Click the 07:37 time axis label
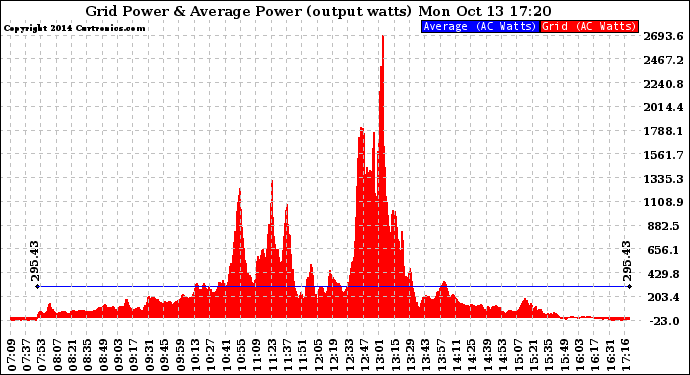Screen dimensions: 690x375 27,354
